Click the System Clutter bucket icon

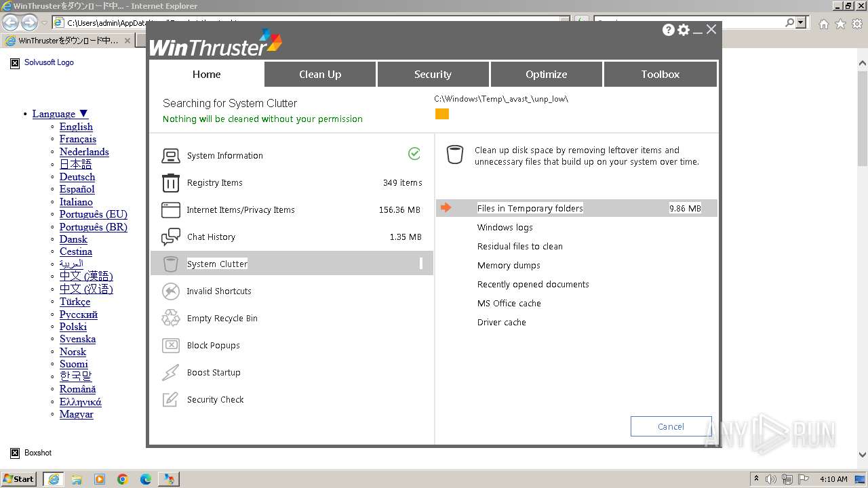click(x=171, y=264)
